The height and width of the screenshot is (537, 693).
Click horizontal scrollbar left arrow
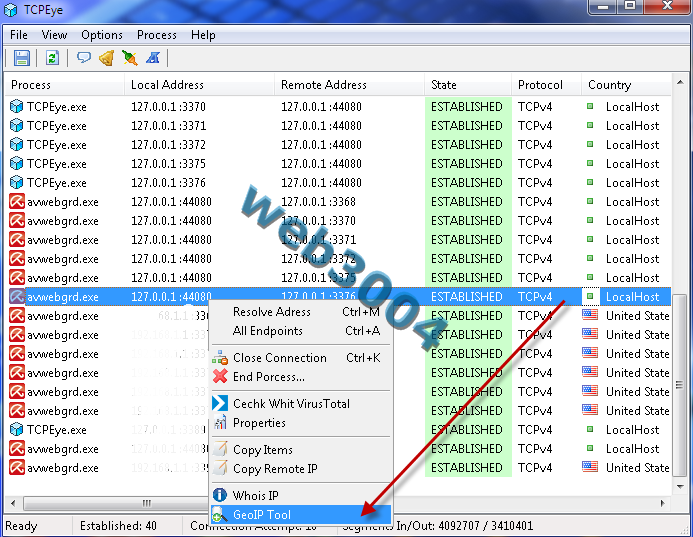point(13,503)
